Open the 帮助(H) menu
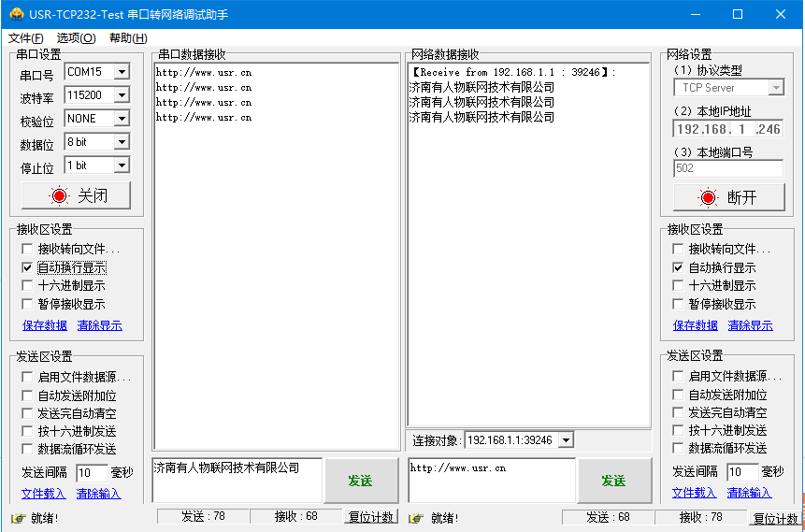 click(x=128, y=38)
